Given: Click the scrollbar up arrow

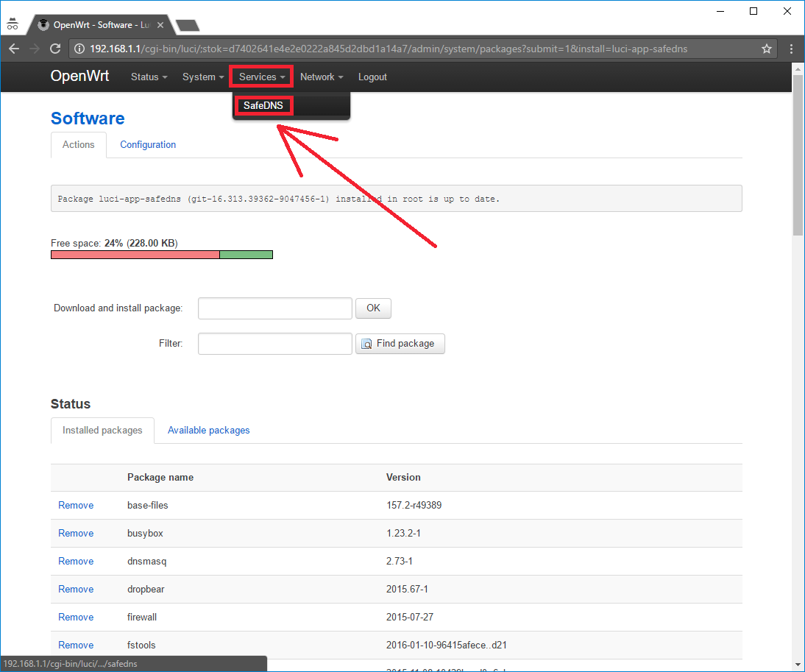Looking at the screenshot, I should coord(798,68).
